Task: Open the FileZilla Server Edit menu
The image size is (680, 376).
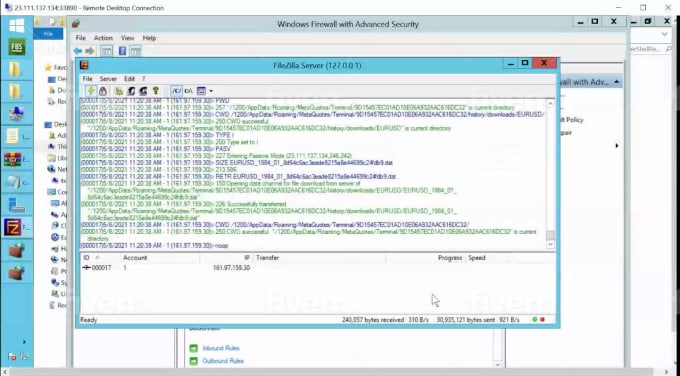Action: coord(129,78)
